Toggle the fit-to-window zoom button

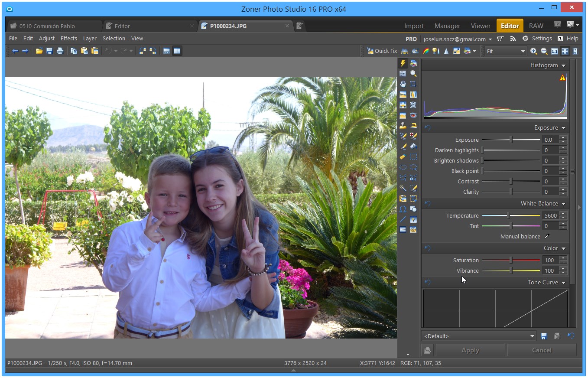[565, 51]
